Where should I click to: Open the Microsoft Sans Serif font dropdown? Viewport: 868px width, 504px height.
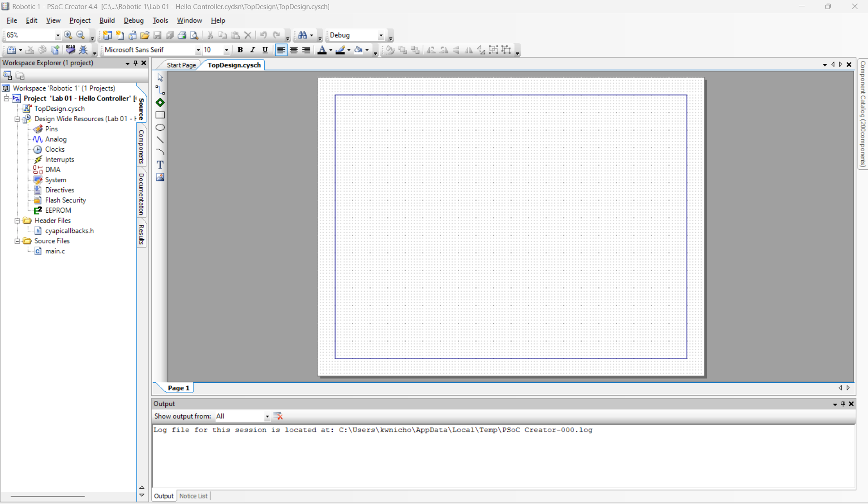click(x=198, y=50)
